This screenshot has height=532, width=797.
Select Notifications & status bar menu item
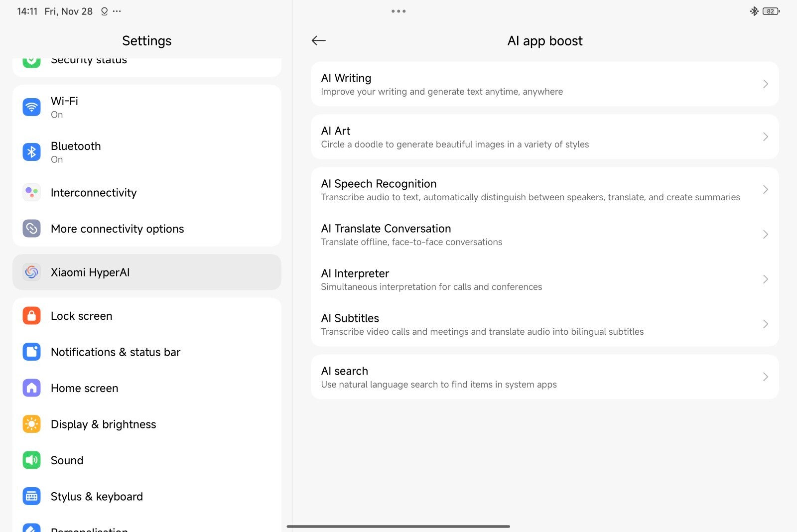116,352
